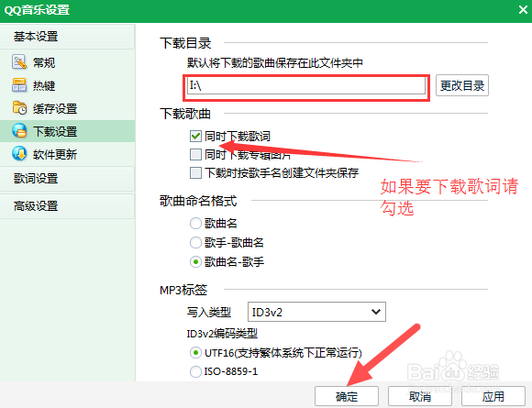Viewport: 532px width, 408px height.
Task: Confirm settings with 确定 button
Action: pyautogui.click(x=347, y=396)
